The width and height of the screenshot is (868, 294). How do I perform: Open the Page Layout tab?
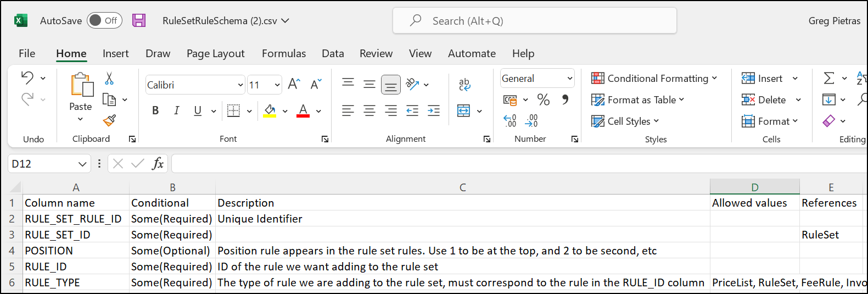(x=215, y=53)
